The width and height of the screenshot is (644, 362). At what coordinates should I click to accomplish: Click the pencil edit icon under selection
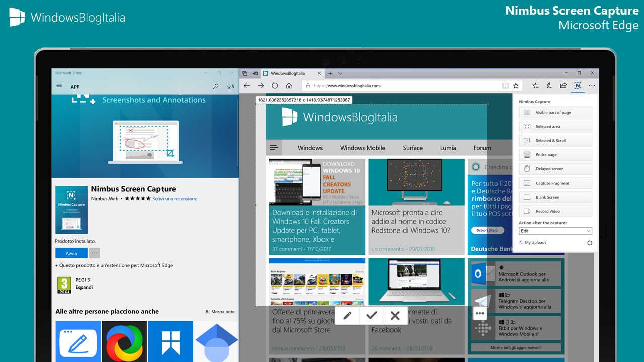pos(347,315)
